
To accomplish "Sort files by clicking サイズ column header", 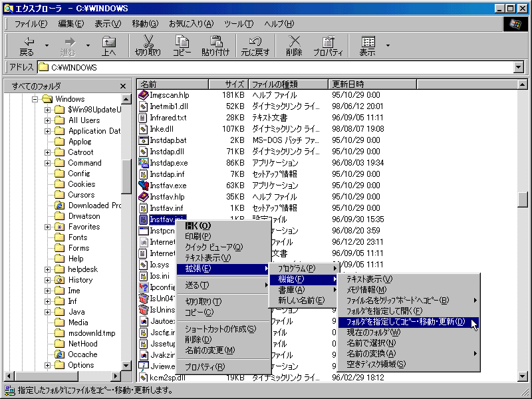I will click(x=228, y=84).
